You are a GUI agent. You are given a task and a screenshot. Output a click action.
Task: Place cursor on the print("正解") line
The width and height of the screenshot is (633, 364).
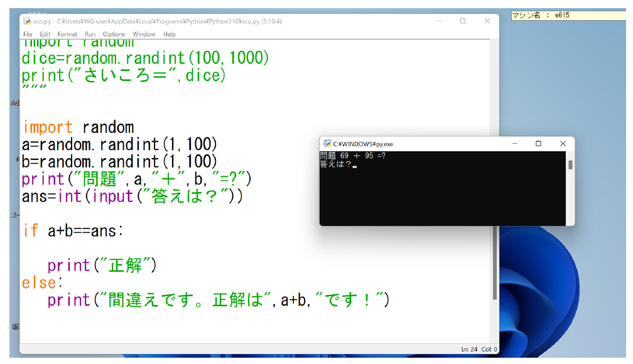[x=102, y=265]
